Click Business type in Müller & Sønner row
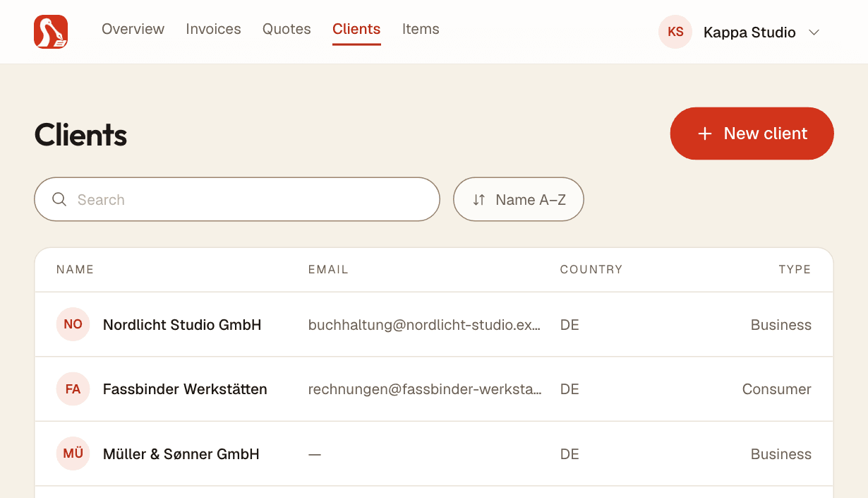Screen dimensions: 868x498 (781, 454)
